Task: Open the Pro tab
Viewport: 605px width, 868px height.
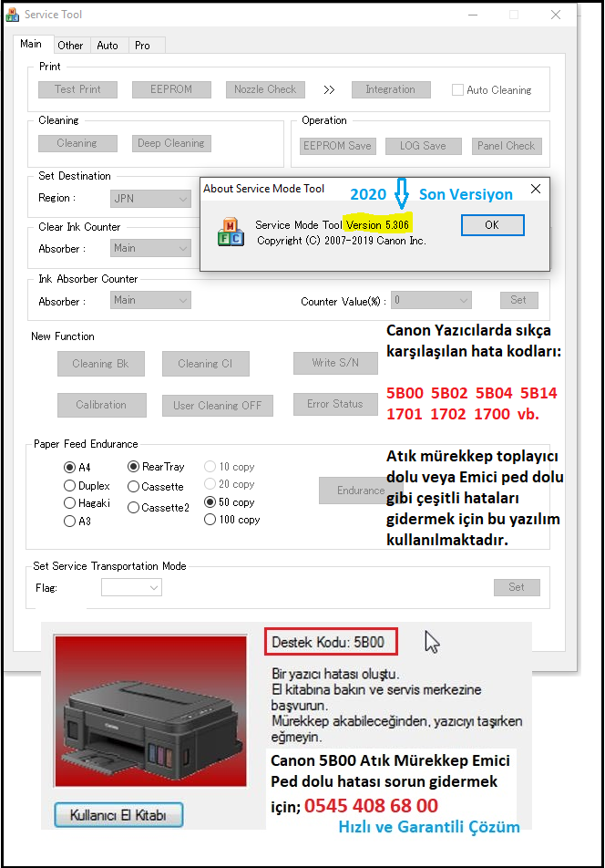Action: [x=143, y=46]
